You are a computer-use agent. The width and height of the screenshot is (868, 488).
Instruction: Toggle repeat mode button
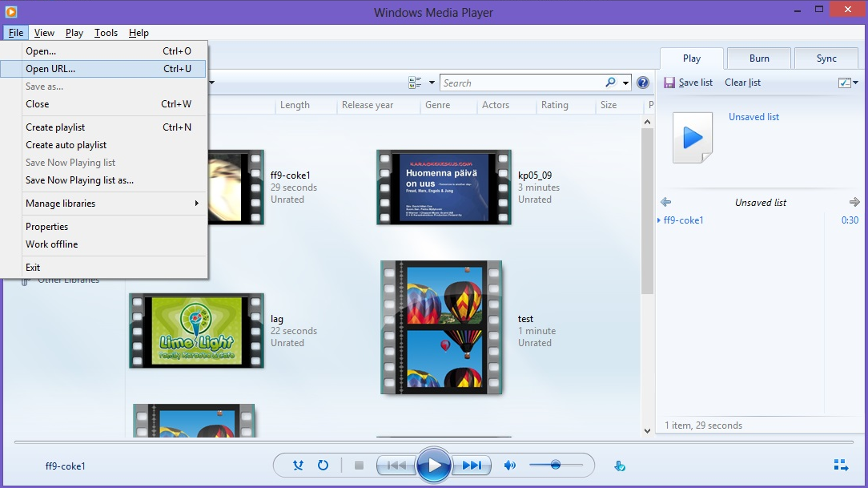(323, 465)
